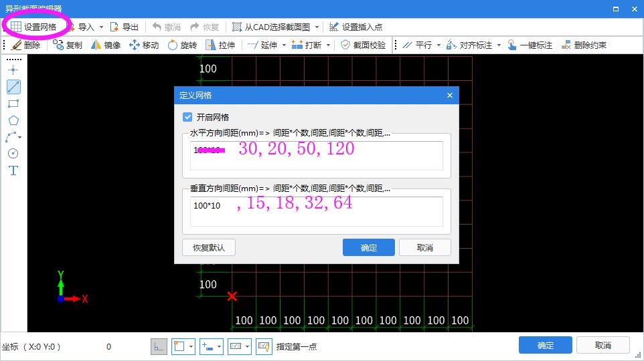644x361 pixels.
Task: Select the 旋转 rotate tool
Action: coord(182,45)
